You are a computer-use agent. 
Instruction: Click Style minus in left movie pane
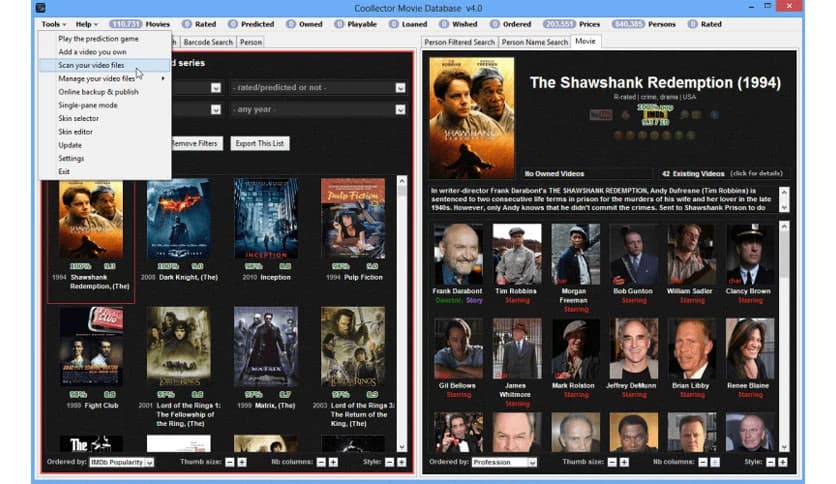[x=390, y=462]
